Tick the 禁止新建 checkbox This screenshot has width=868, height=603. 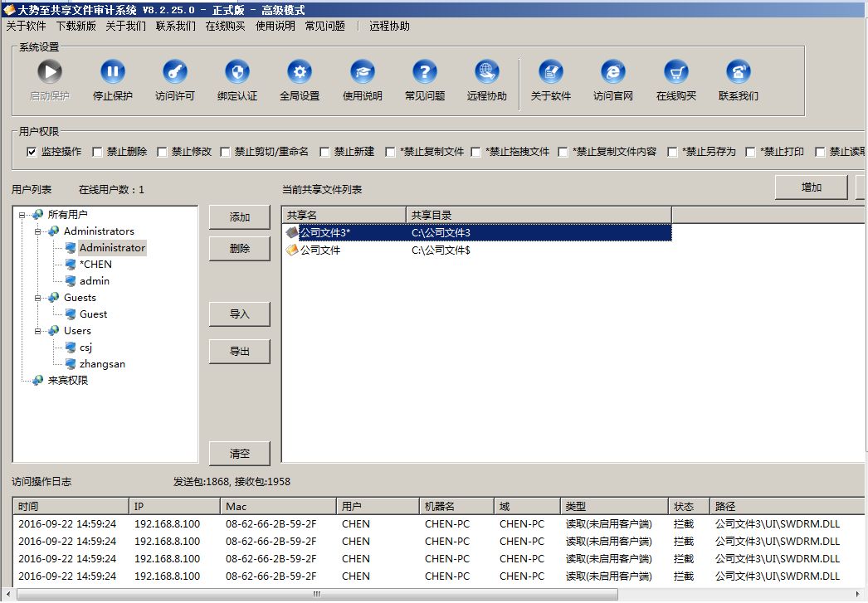pos(325,152)
